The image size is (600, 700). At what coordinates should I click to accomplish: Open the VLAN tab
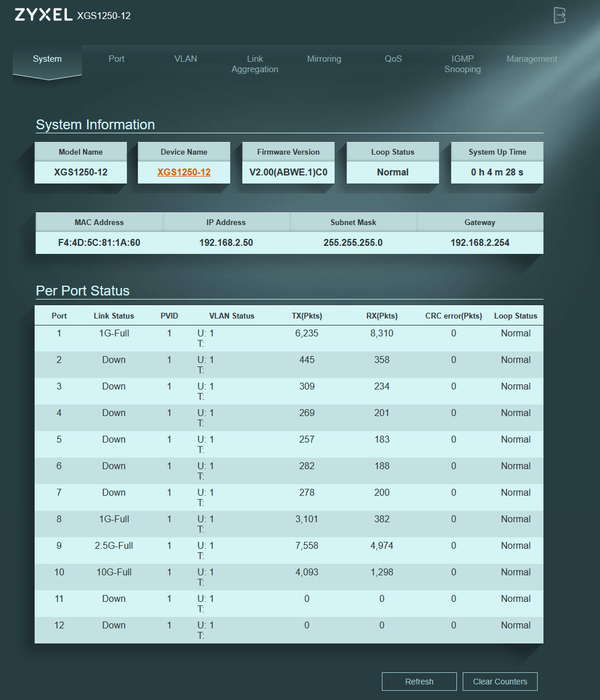[x=186, y=59]
